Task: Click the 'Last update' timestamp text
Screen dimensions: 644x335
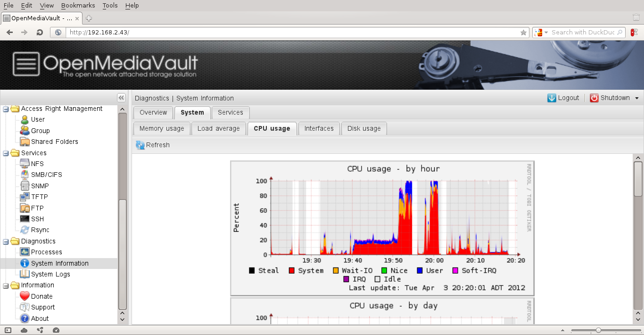Action: pyautogui.click(x=437, y=288)
